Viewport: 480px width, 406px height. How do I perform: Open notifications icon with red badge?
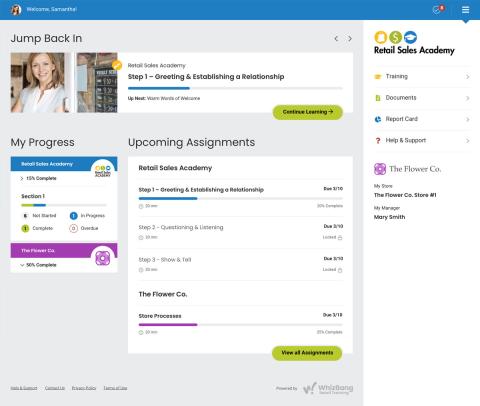click(x=438, y=9)
